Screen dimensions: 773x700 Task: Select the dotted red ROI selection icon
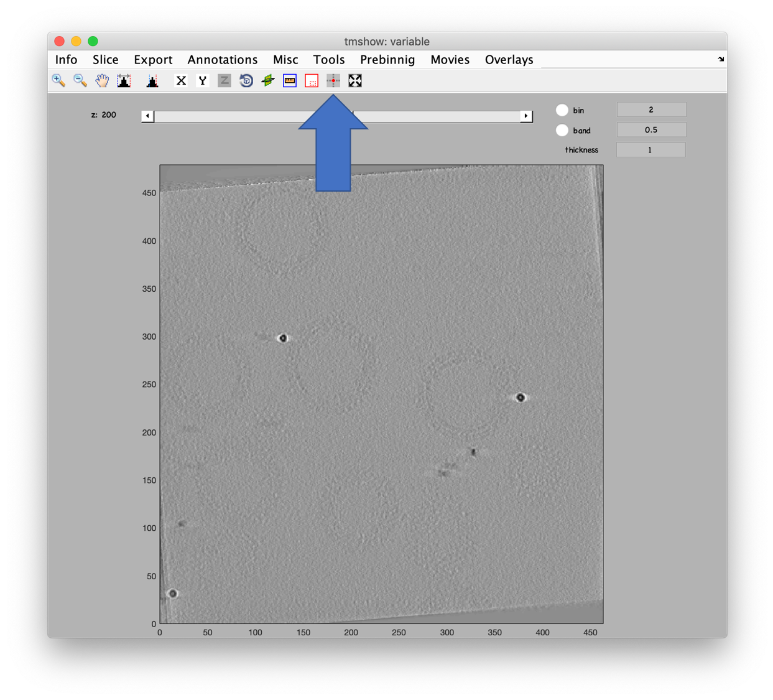[x=311, y=80]
